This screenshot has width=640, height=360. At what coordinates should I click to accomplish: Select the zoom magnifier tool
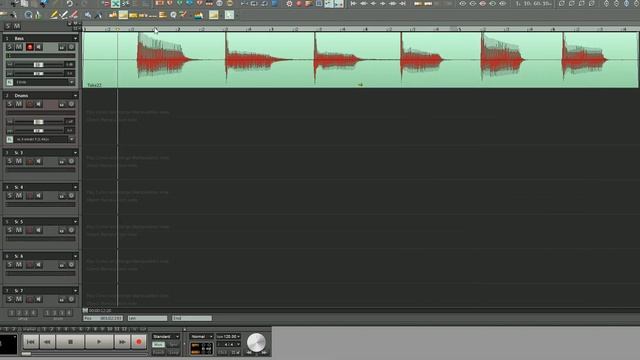click(x=28, y=15)
